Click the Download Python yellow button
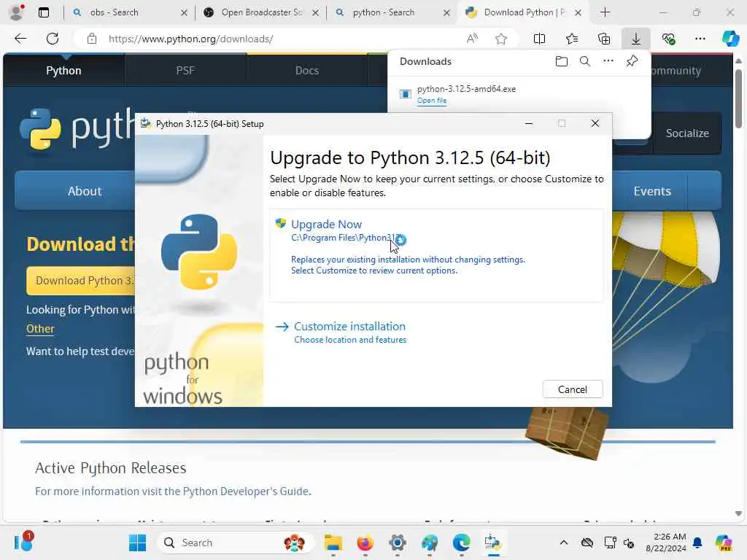 (x=81, y=281)
